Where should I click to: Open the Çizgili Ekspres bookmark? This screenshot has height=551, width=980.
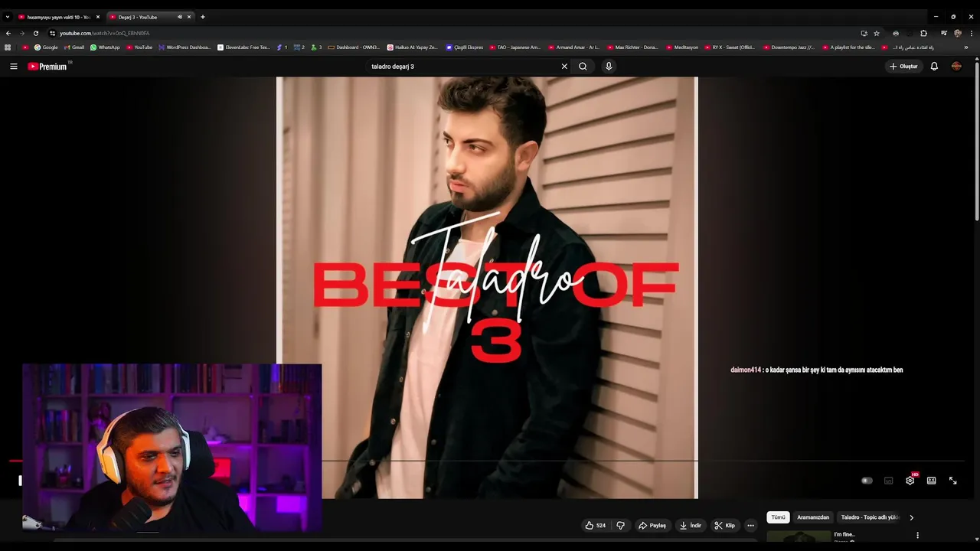465,47
